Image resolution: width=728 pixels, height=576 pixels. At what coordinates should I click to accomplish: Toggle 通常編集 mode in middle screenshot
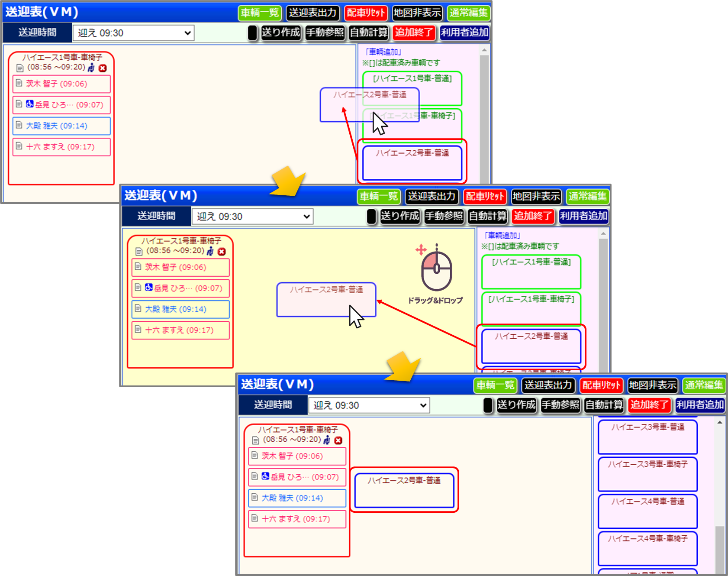[x=587, y=197]
